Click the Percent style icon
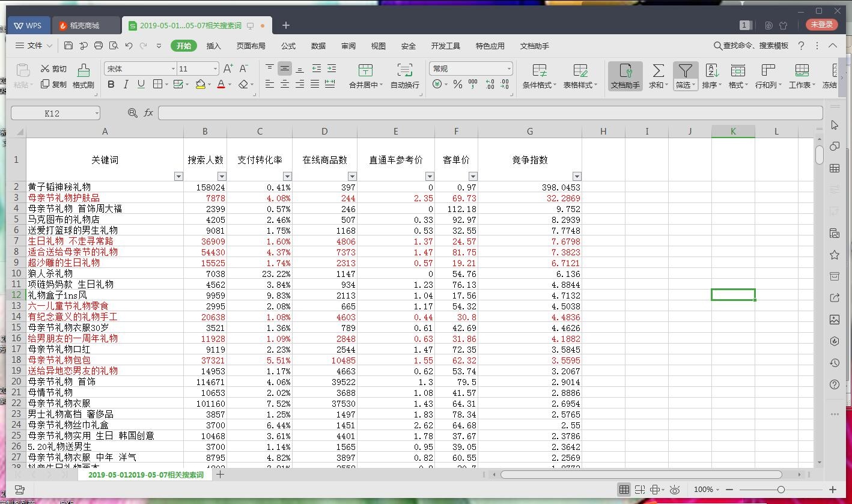Screen dimensions: 852x504 [x=458, y=85]
